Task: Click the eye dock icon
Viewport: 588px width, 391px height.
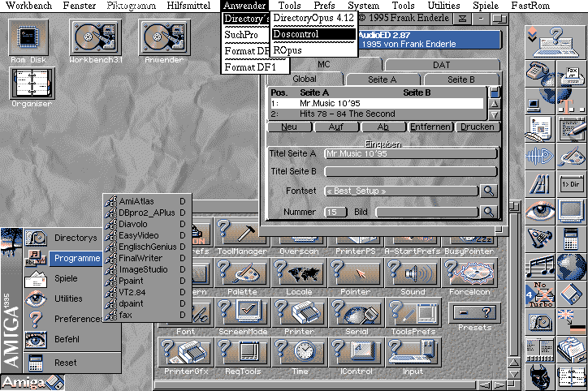Action: pos(539,212)
